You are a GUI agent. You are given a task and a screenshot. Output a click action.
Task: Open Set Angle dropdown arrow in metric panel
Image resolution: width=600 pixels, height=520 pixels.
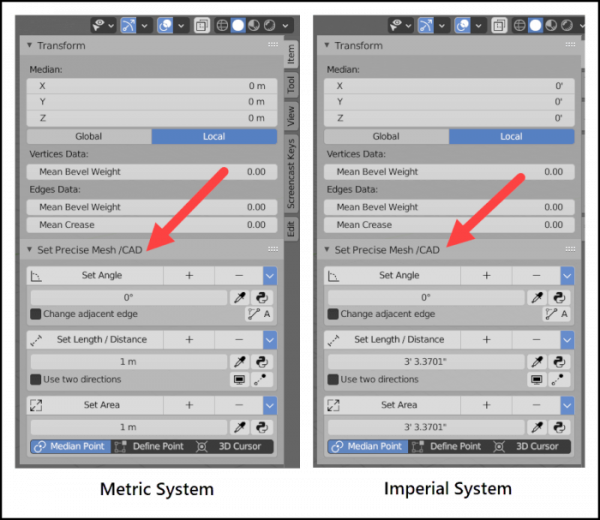pyautogui.click(x=270, y=275)
